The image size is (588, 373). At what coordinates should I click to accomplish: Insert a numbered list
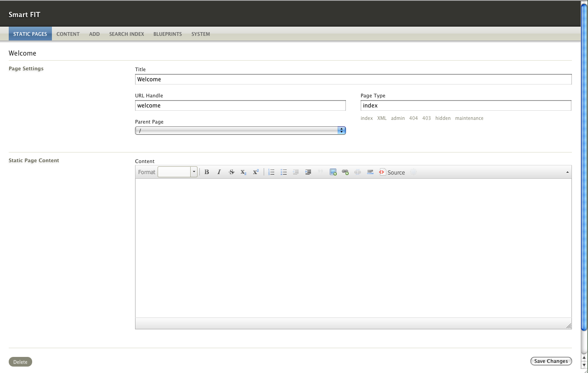click(271, 172)
